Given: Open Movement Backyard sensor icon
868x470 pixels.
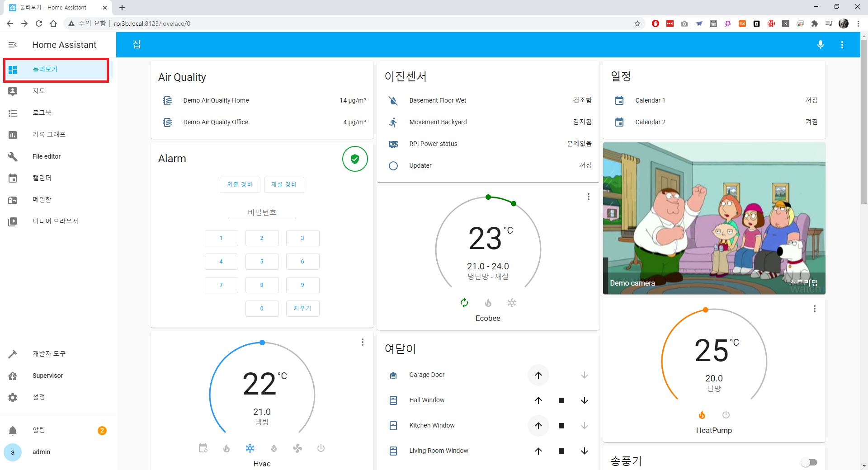Looking at the screenshot, I should click(393, 122).
